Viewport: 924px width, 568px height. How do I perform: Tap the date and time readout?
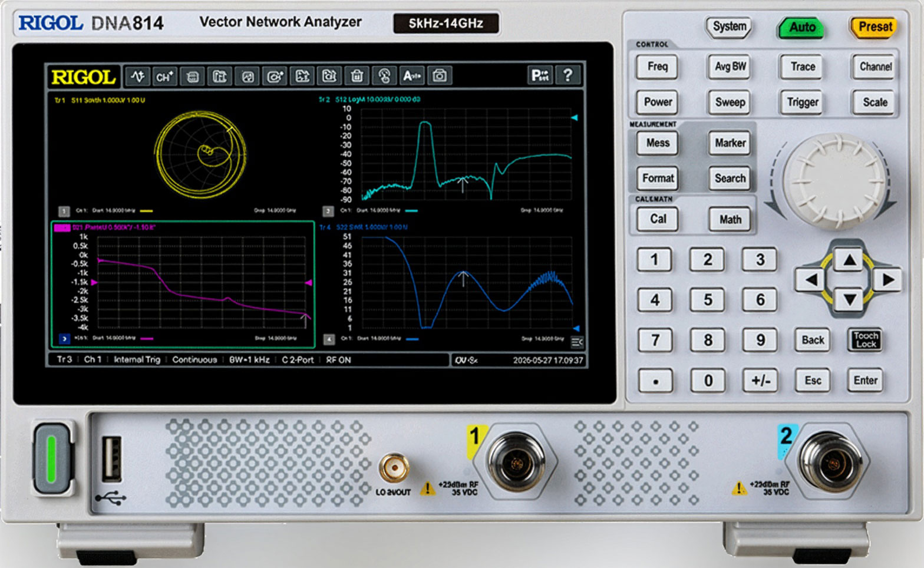click(547, 361)
